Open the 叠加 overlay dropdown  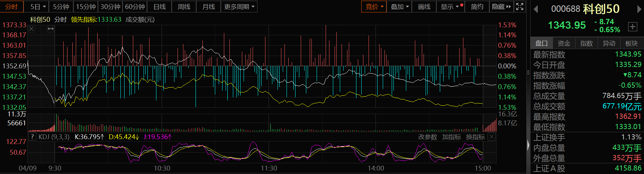399,7
